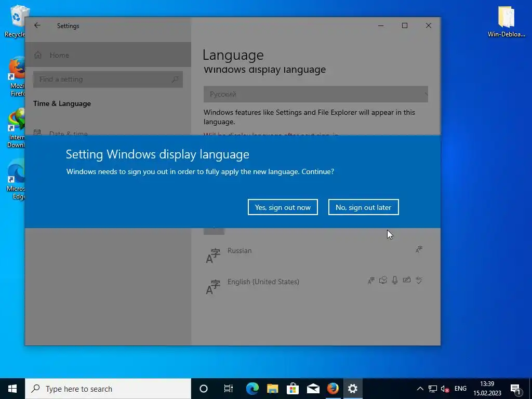532x399 pixels.
Task: Open Cortana from the taskbar
Action: [x=204, y=389]
